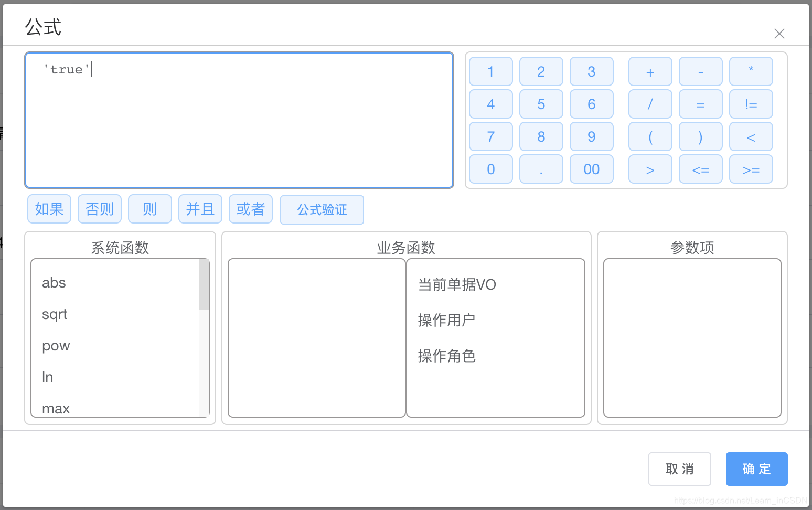
Task: Choose 操作角色 business function
Action: pos(446,356)
